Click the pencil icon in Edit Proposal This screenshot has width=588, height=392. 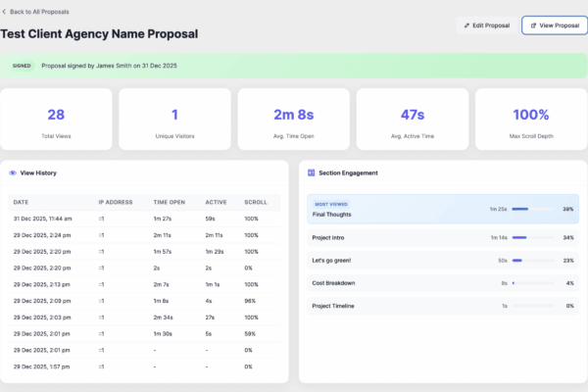(465, 24)
